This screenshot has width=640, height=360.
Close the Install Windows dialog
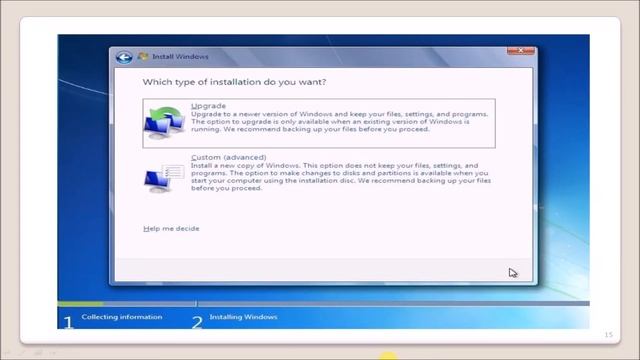[x=520, y=51]
